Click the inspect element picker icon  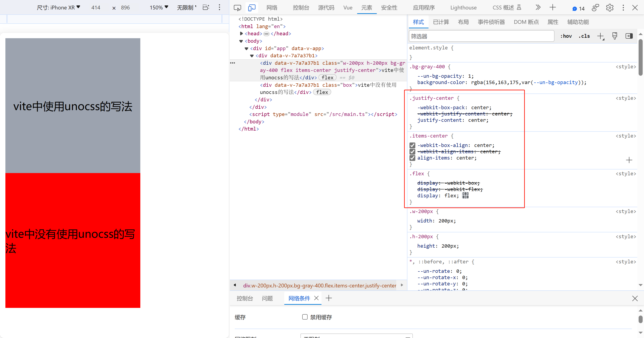click(237, 8)
